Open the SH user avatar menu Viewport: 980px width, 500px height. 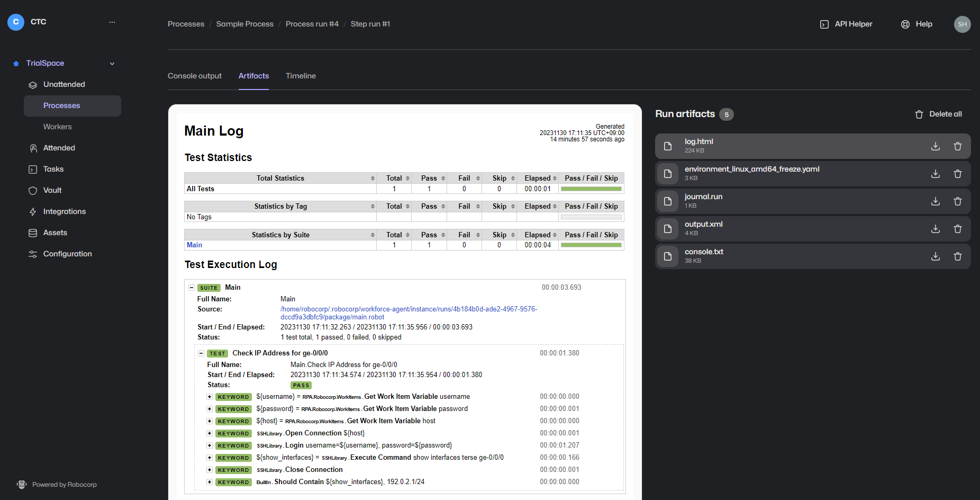[x=961, y=24]
